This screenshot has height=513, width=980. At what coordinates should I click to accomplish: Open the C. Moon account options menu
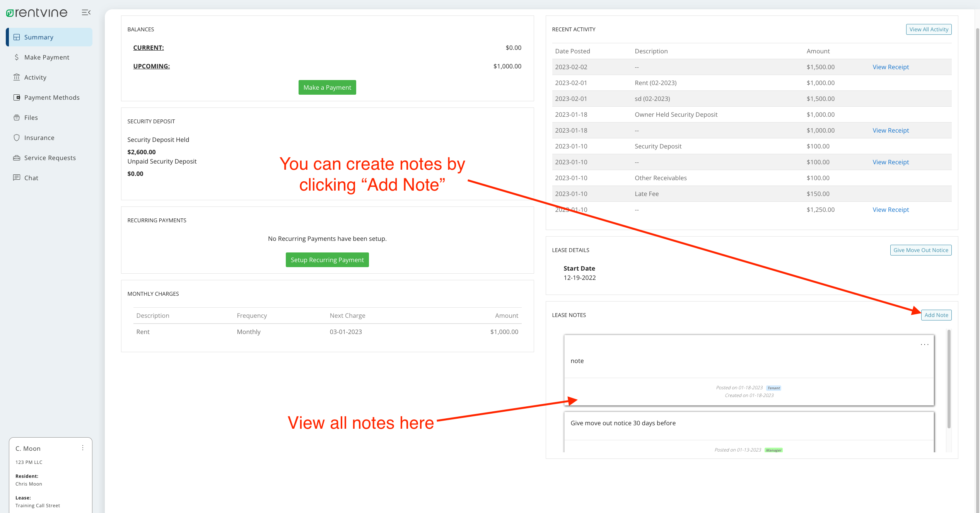tap(83, 448)
